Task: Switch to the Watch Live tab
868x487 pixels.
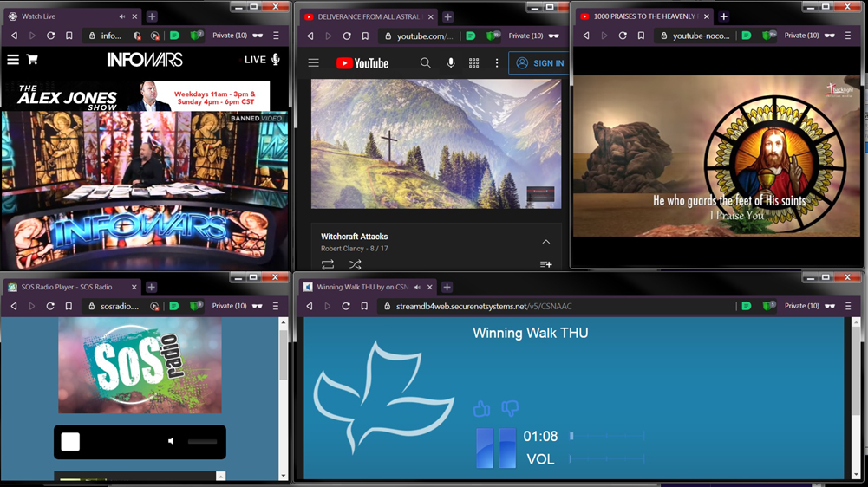Action: pos(61,16)
